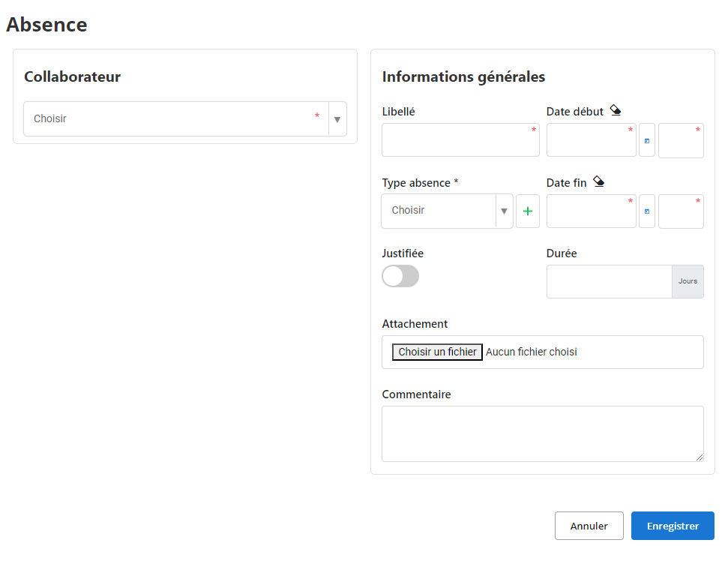
Task: Click the Libellé label
Action: (398, 112)
